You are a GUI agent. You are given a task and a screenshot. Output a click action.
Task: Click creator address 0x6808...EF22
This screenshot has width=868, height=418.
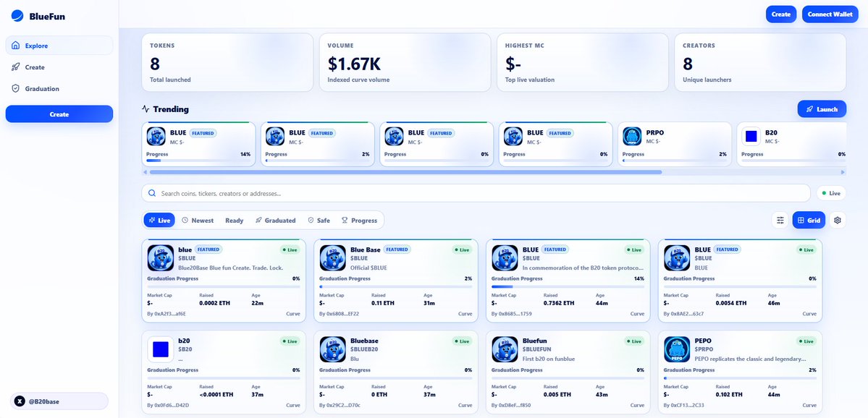(x=340, y=314)
